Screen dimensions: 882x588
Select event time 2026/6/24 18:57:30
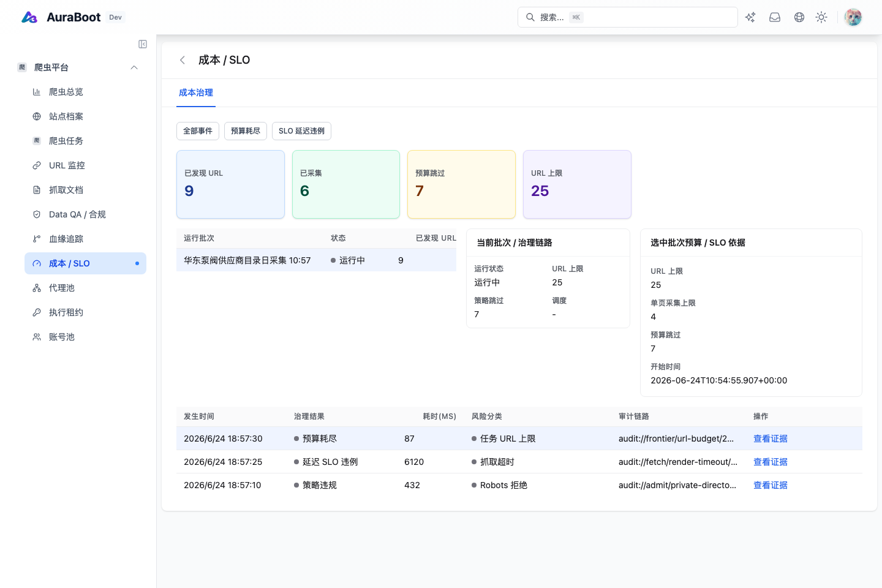pyautogui.click(x=223, y=439)
